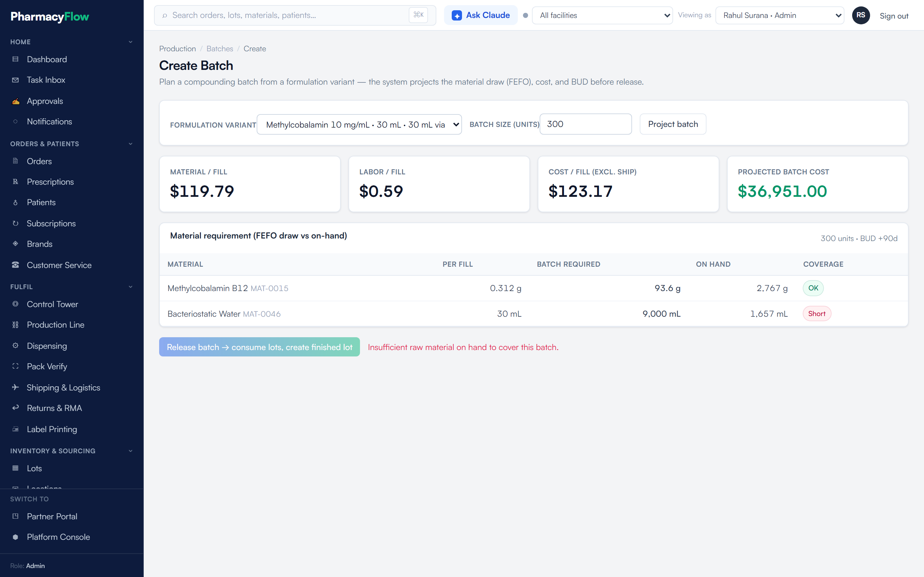Collapse the Home sidebar section

[x=131, y=42]
